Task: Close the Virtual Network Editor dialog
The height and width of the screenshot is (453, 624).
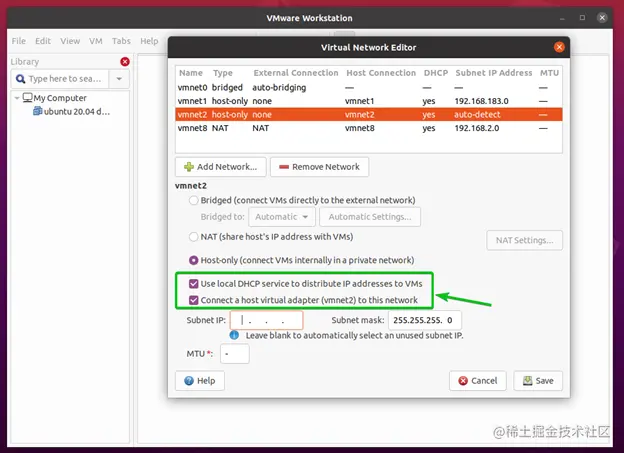Action: coord(559,47)
